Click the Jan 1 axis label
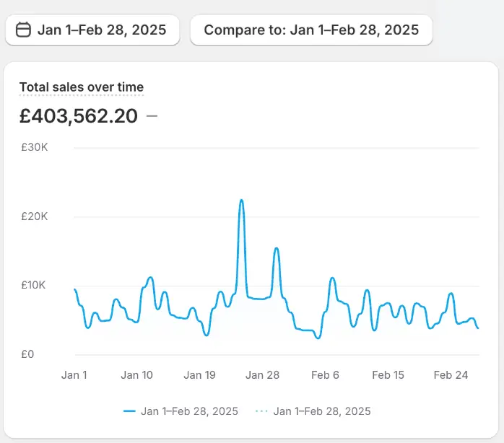The image size is (504, 443). (x=74, y=374)
